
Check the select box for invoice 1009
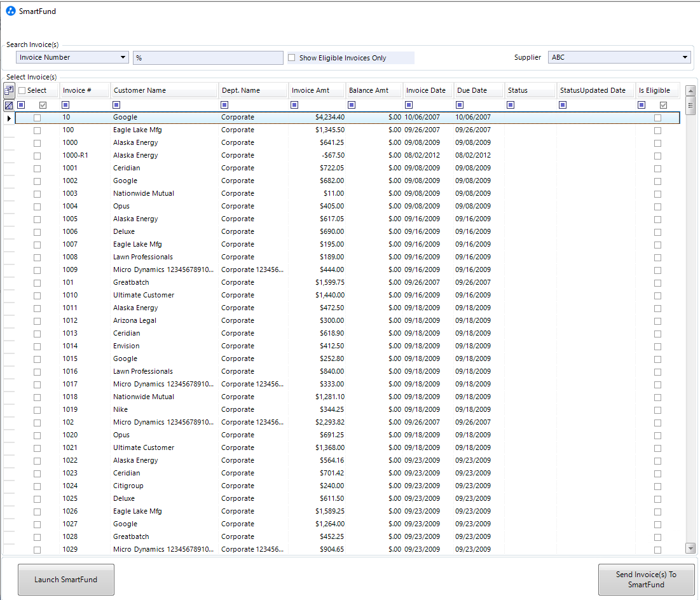point(37,270)
